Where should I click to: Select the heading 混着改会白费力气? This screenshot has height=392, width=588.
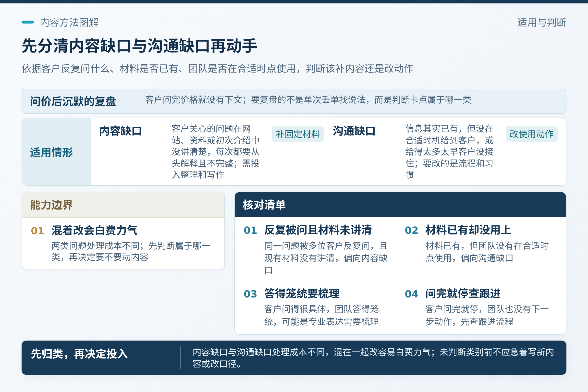coord(95,230)
